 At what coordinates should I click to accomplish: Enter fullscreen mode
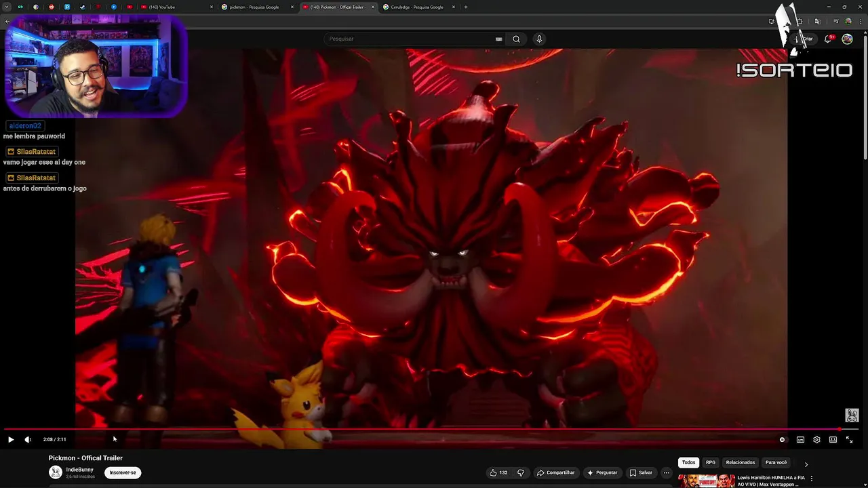click(849, 439)
